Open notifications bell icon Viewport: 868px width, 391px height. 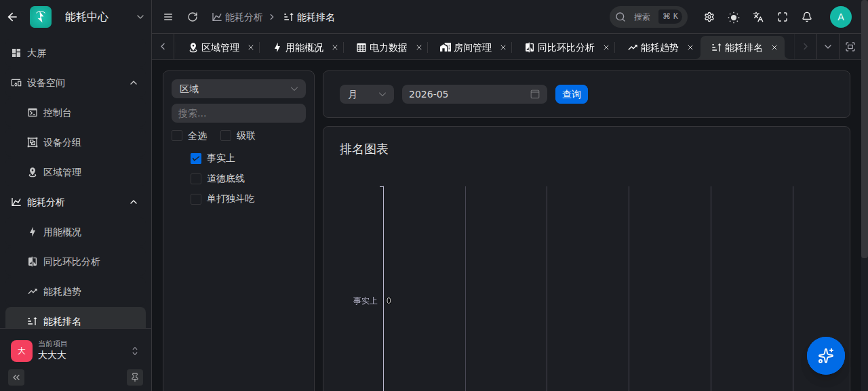pyautogui.click(x=807, y=17)
